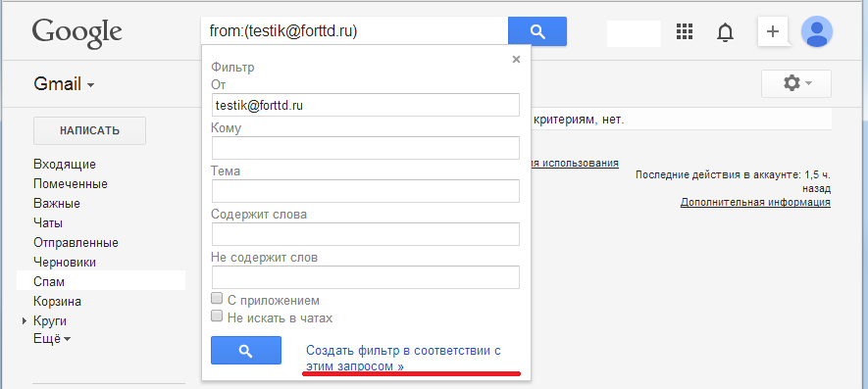The width and height of the screenshot is (868, 389).
Task: Open the Входящие folder
Action: pos(64,164)
